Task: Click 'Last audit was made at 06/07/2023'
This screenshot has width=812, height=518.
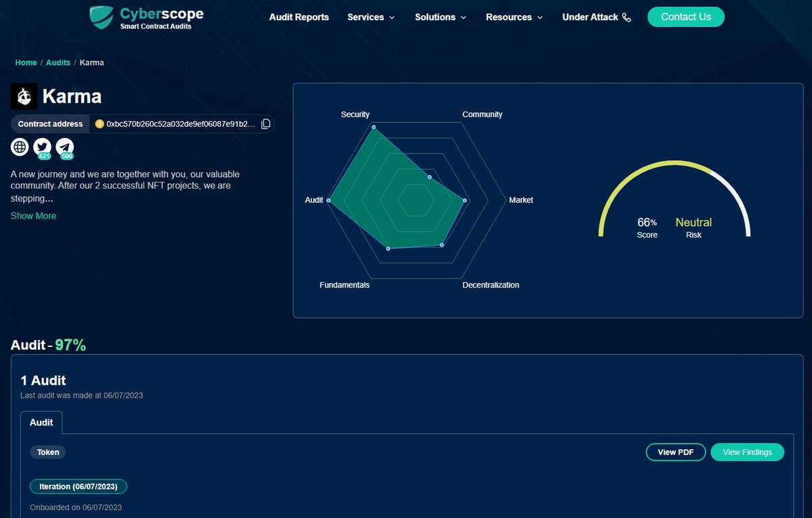Action: pos(82,395)
